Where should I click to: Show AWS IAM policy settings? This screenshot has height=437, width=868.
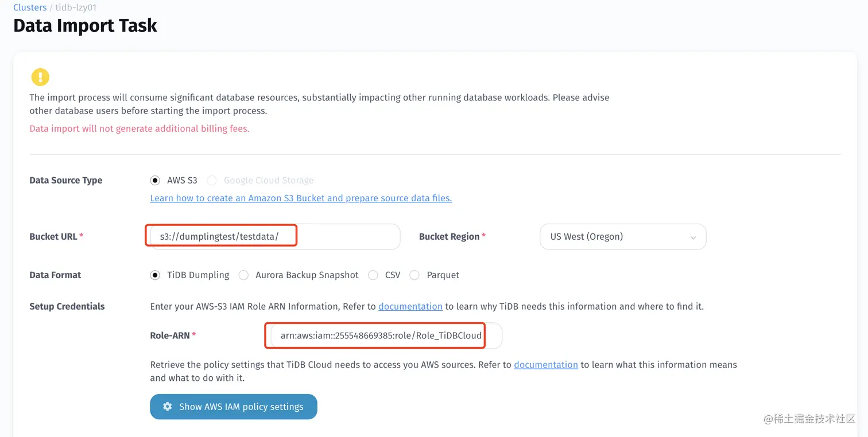[x=234, y=407]
